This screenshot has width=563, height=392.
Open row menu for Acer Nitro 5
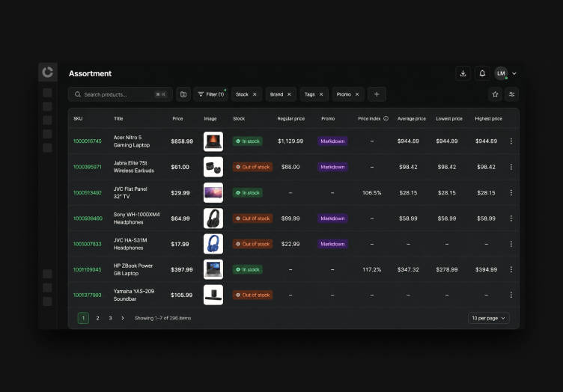(x=511, y=141)
